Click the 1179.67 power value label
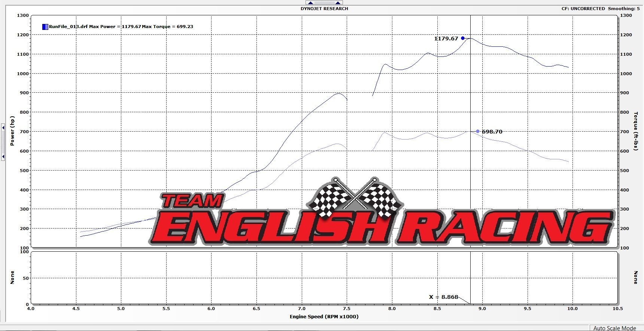 pos(446,39)
